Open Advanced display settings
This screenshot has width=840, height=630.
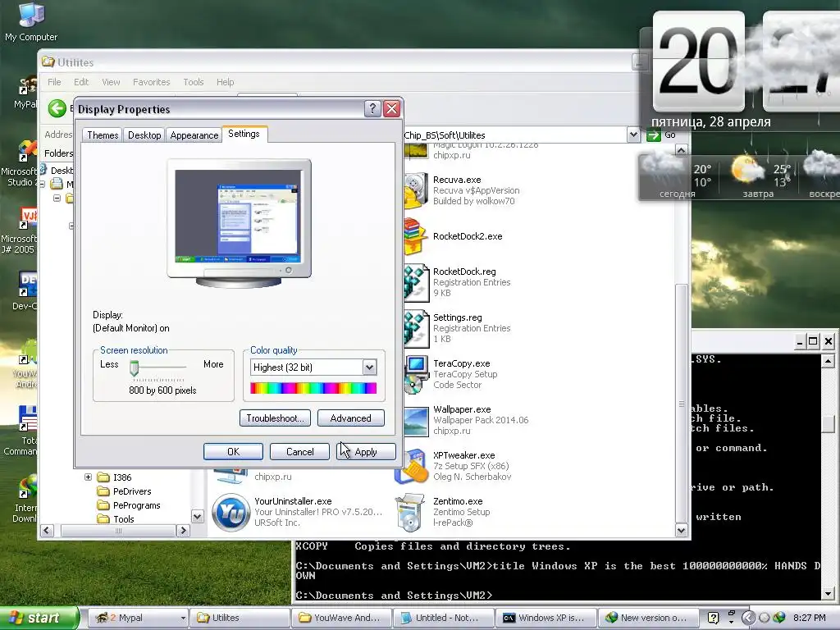pyautogui.click(x=351, y=418)
